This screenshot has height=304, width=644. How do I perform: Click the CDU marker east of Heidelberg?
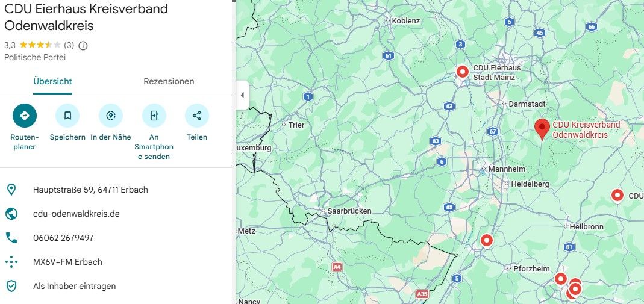point(617,196)
